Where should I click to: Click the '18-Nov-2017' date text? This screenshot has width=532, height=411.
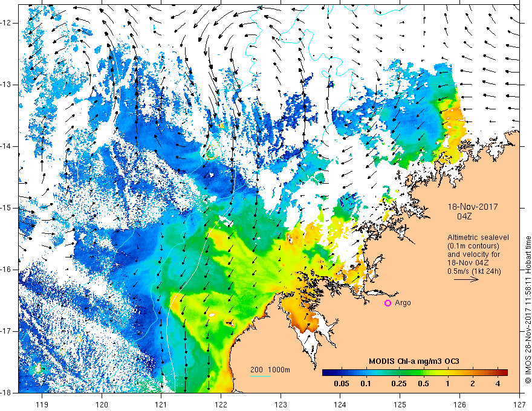473,207
